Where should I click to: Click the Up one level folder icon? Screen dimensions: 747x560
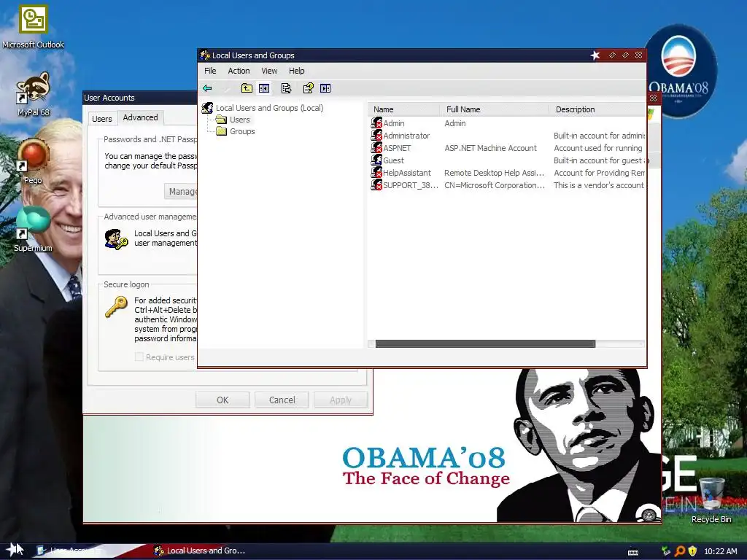(x=247, y=88)
